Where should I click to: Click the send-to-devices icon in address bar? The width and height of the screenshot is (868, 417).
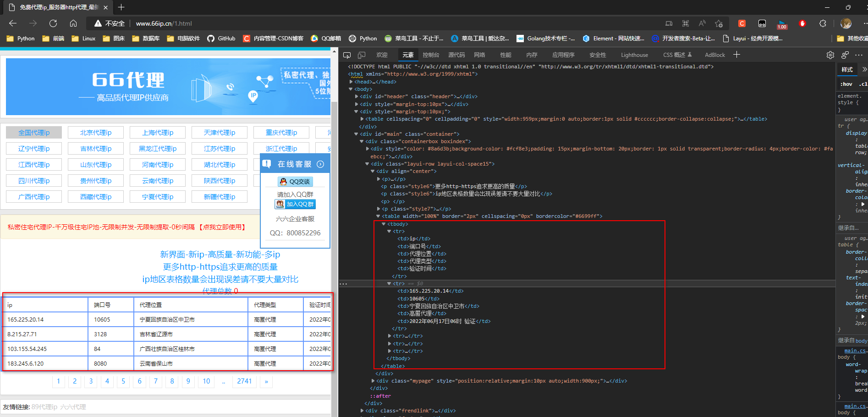coord(669,23)
